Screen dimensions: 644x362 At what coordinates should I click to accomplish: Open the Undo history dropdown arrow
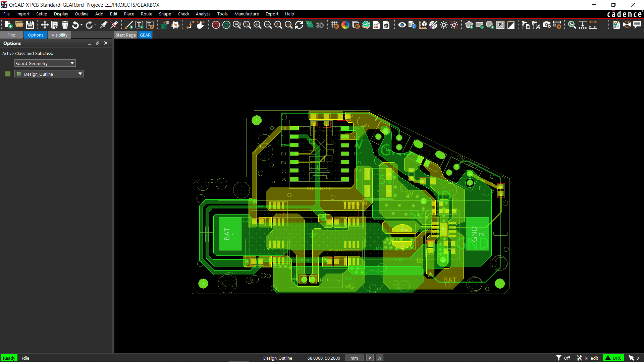coord(82,25)
